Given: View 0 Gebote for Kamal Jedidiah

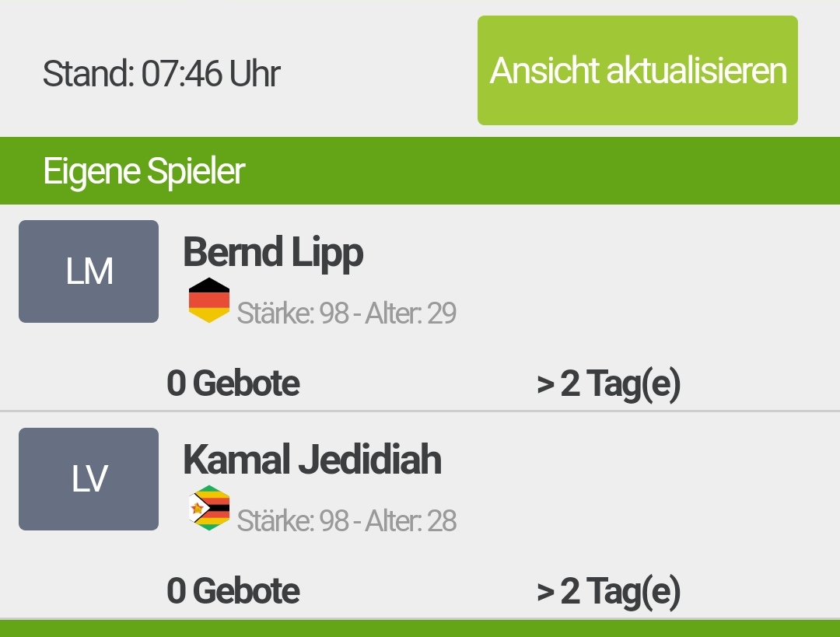Looking at the screenshot, I should click(233, 591).
